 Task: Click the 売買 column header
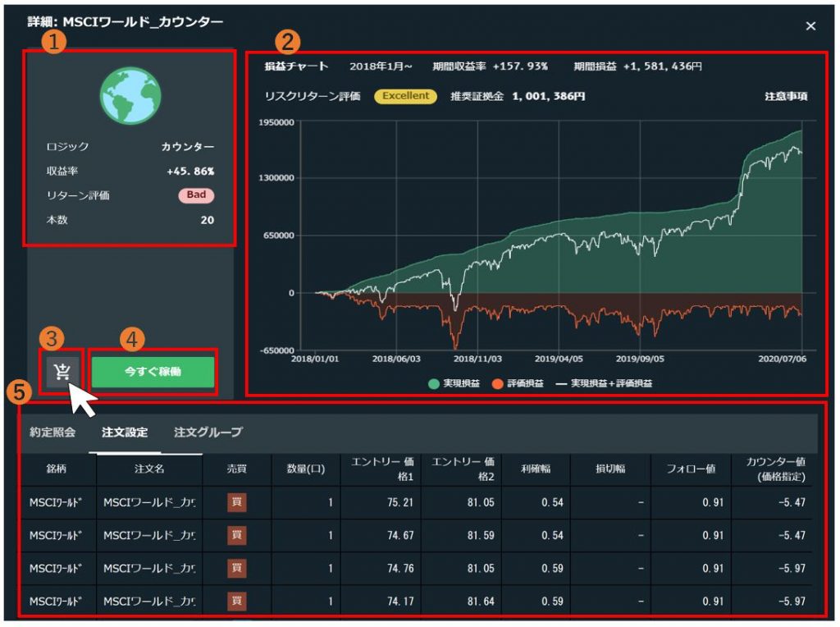coord(236,469)
